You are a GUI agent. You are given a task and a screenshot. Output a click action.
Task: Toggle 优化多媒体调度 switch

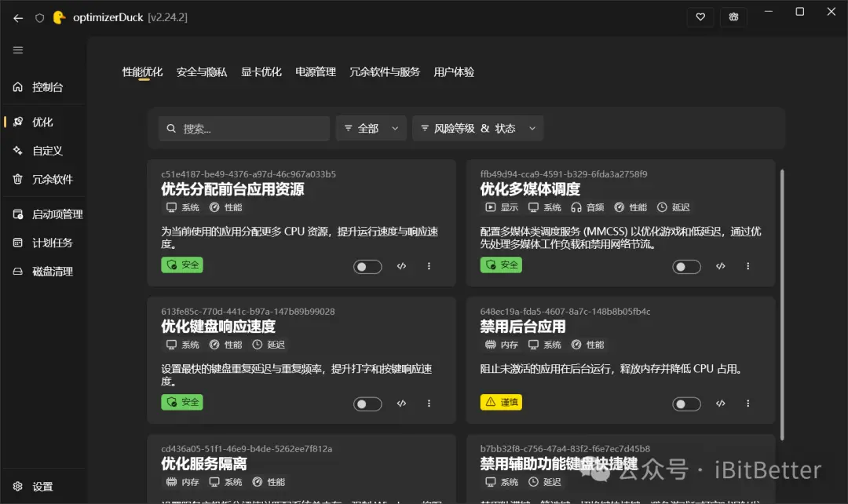687,267
